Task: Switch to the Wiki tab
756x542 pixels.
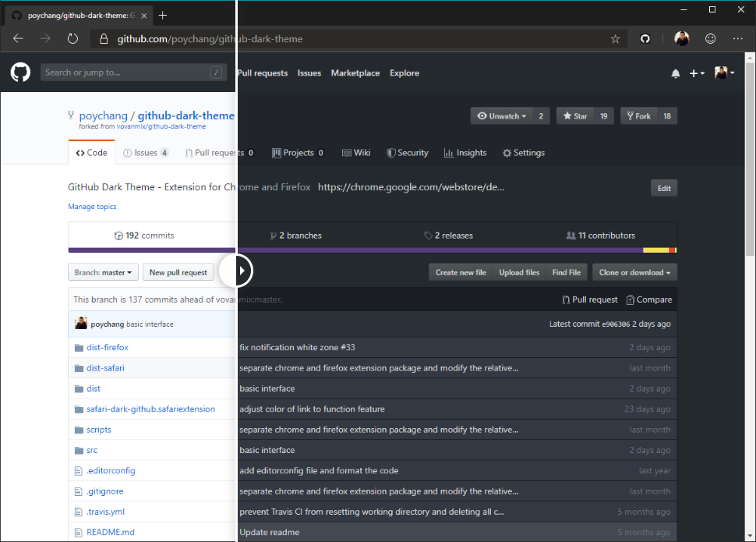Action: coord(356,153)
